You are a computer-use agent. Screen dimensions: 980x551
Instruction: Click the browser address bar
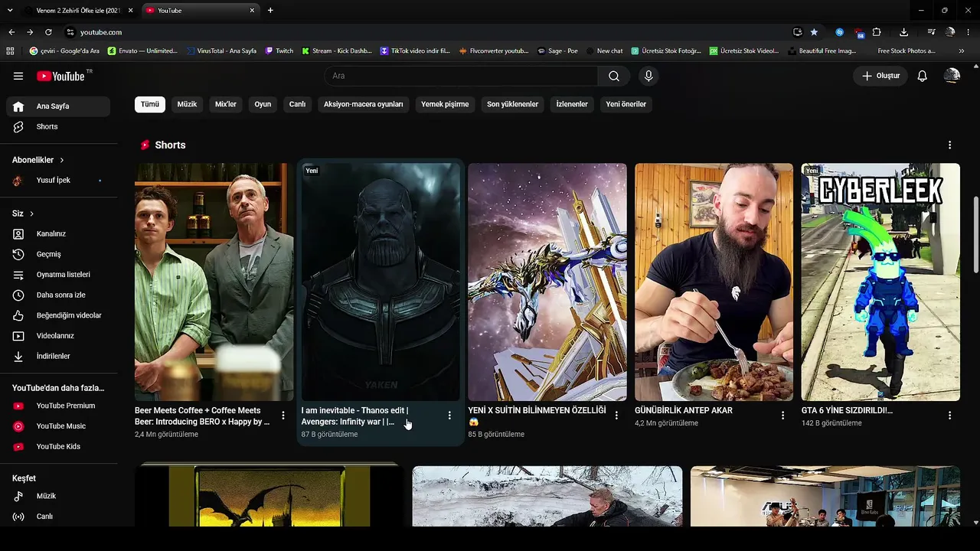coord(429,32)
